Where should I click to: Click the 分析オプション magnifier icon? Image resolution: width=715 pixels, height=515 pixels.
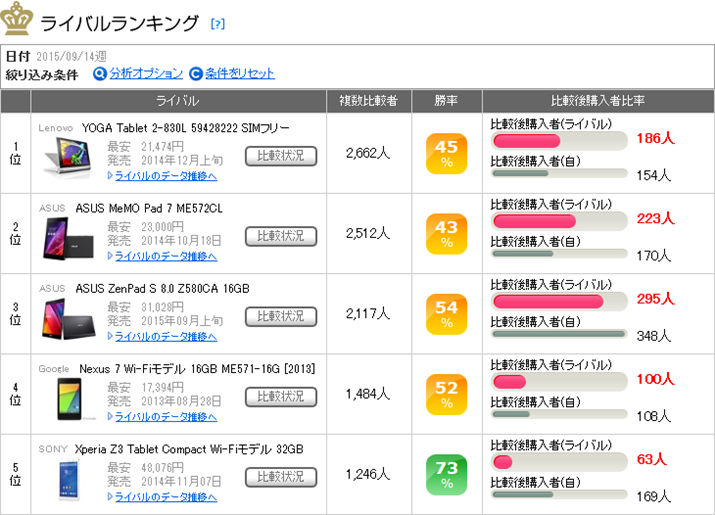click(99, 73)
